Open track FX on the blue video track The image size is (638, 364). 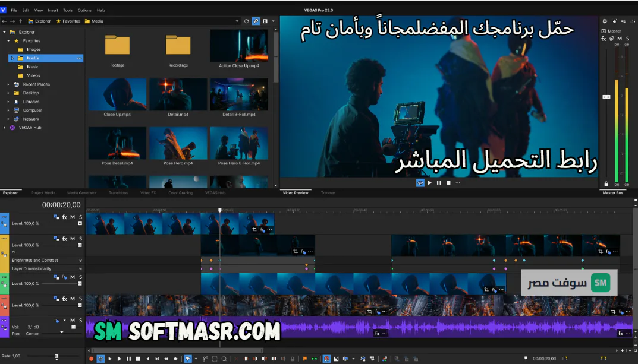pyautogui.click(x=64, y=217)
